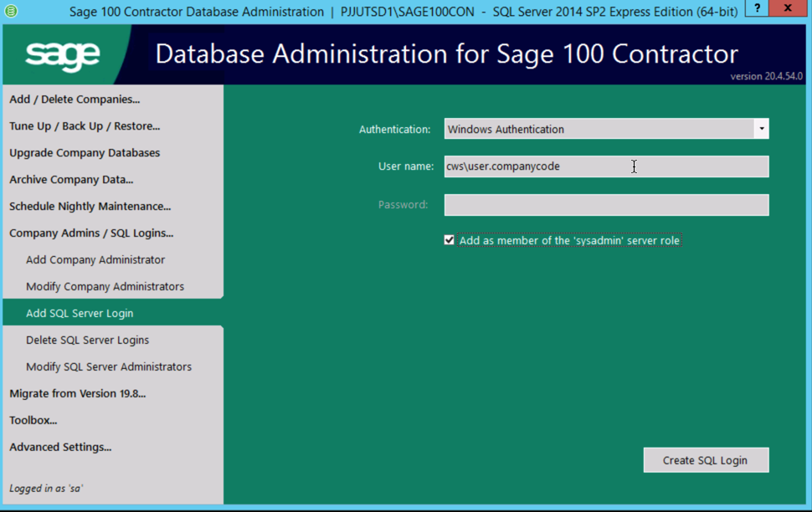Choose Add Company Administrator

tap(95, 260)
